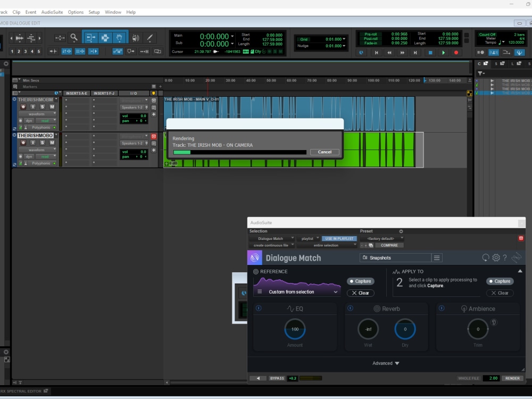Open the Setup menu
This screenshot has width=532, height=399.
pos(94,12)
